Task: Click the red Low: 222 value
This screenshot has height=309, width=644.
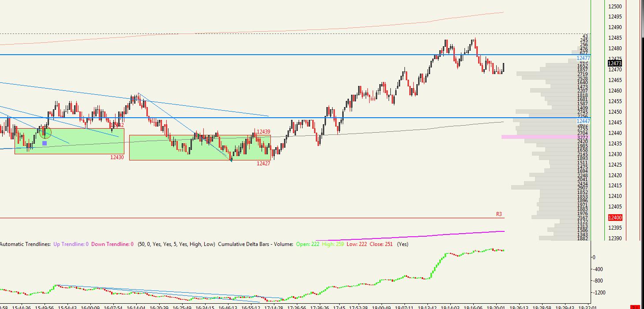Action: coord(357,244)
